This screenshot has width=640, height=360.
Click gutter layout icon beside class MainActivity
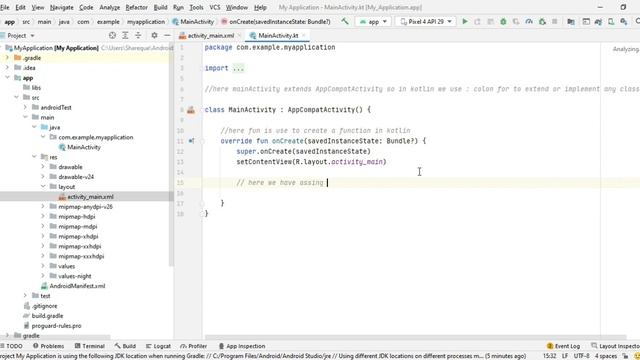click(191, 110)
